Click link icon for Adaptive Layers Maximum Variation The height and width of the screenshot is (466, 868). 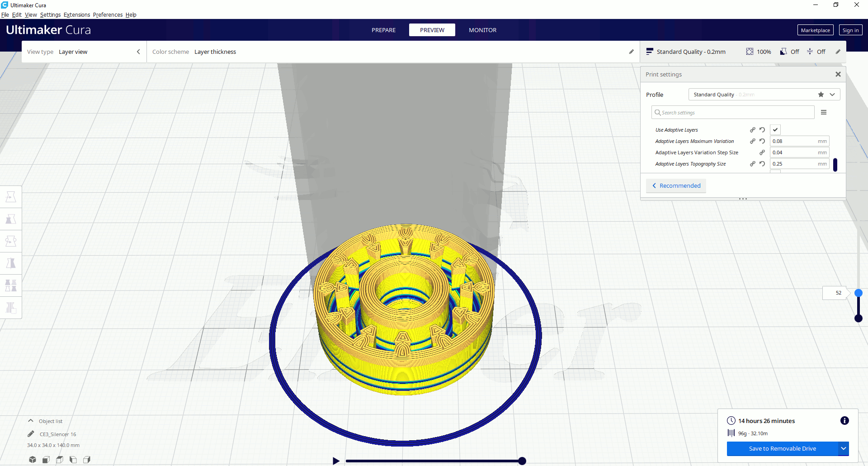click(753, 141)
